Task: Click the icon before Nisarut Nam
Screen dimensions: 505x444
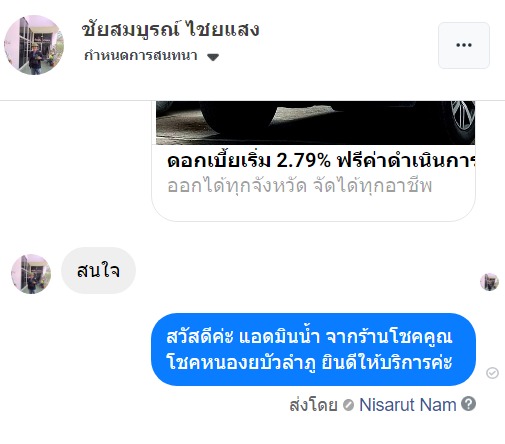Action: [x=348, y=405]
